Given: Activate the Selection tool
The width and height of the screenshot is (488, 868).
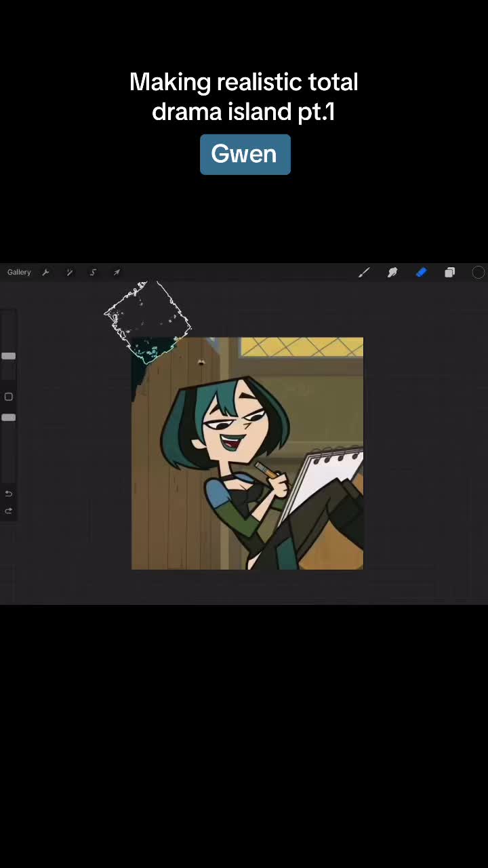Looking at the screenshot, I should coord(93,272).
